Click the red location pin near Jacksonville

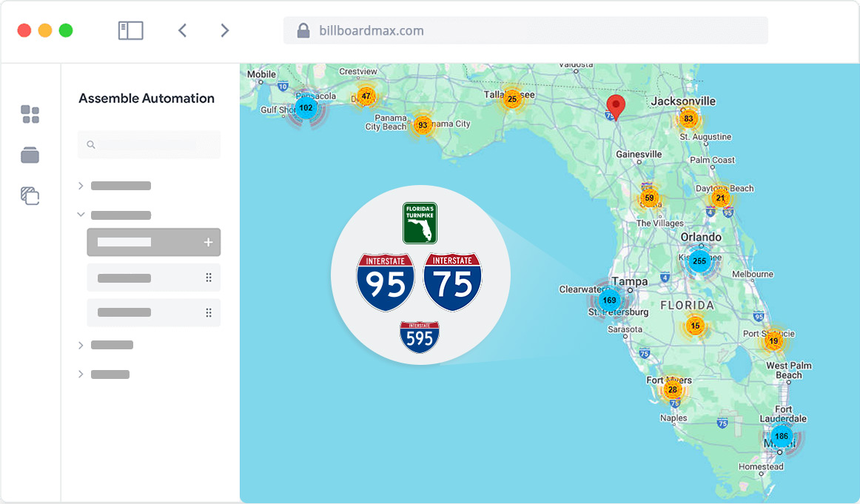(616, 107)
